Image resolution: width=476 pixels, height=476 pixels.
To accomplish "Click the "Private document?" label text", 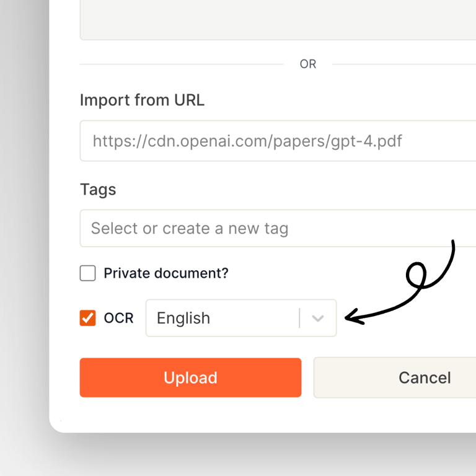I will tap(166, 273).
